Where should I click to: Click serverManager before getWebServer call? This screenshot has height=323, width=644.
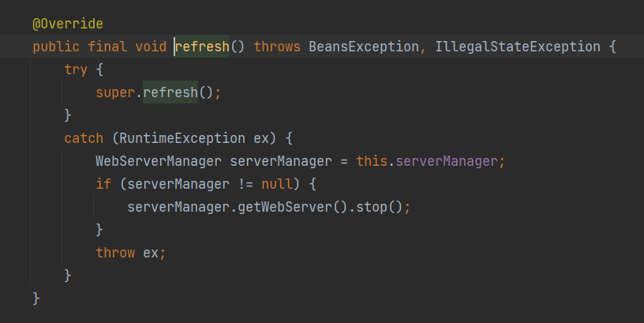(x=178, y=207)
